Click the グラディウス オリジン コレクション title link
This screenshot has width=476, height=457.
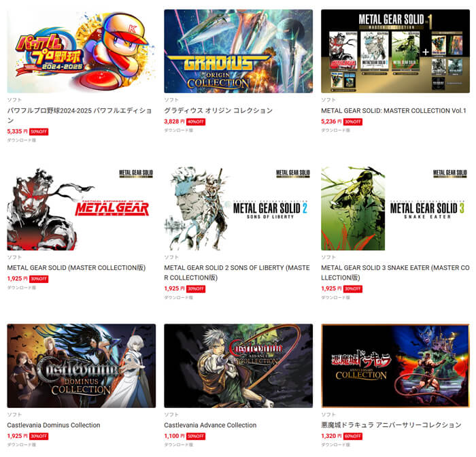point(218,111)
